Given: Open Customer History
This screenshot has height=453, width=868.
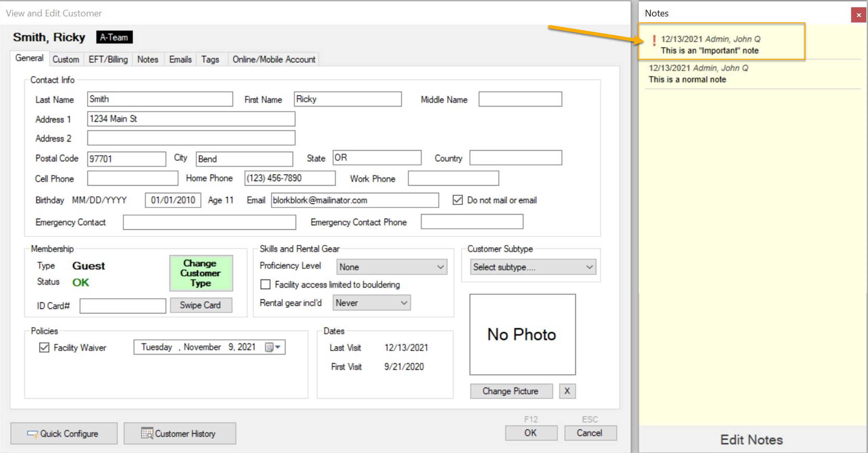Looking at the screenshot, I should click(x=180, y=433).
